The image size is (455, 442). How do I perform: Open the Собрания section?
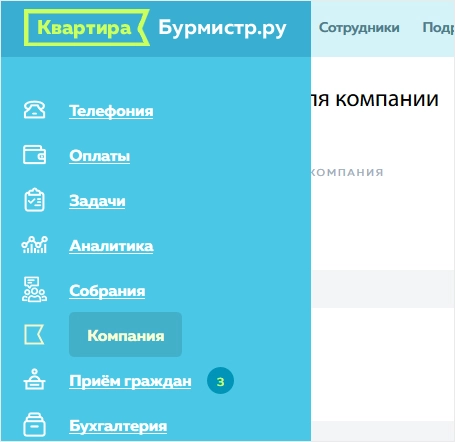pyautogui.click(x=107, y=291)
